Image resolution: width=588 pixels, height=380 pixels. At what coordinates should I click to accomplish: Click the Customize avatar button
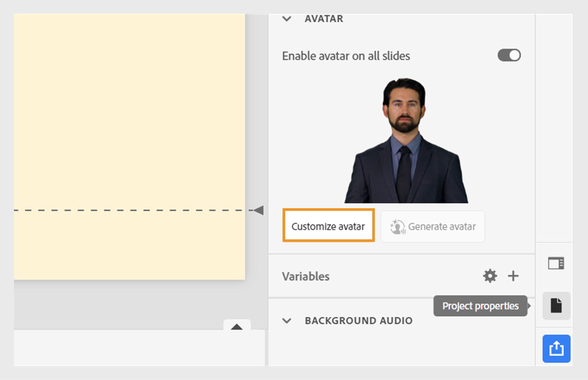click(328, 226)
